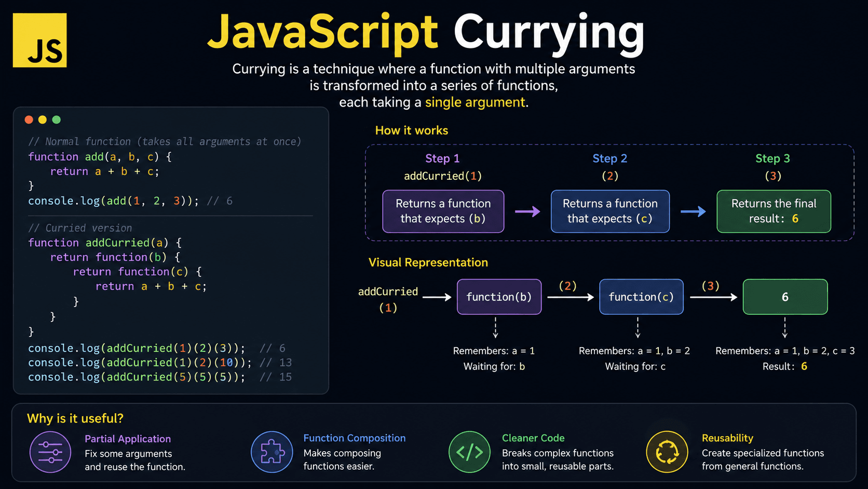Click the 'Step 3' label
Screen dimensions: 868x489
(x=772, y=158)
